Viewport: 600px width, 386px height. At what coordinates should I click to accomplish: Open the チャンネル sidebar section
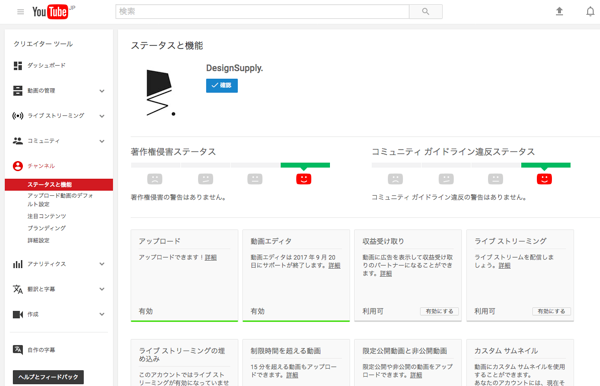click(41, 166)
